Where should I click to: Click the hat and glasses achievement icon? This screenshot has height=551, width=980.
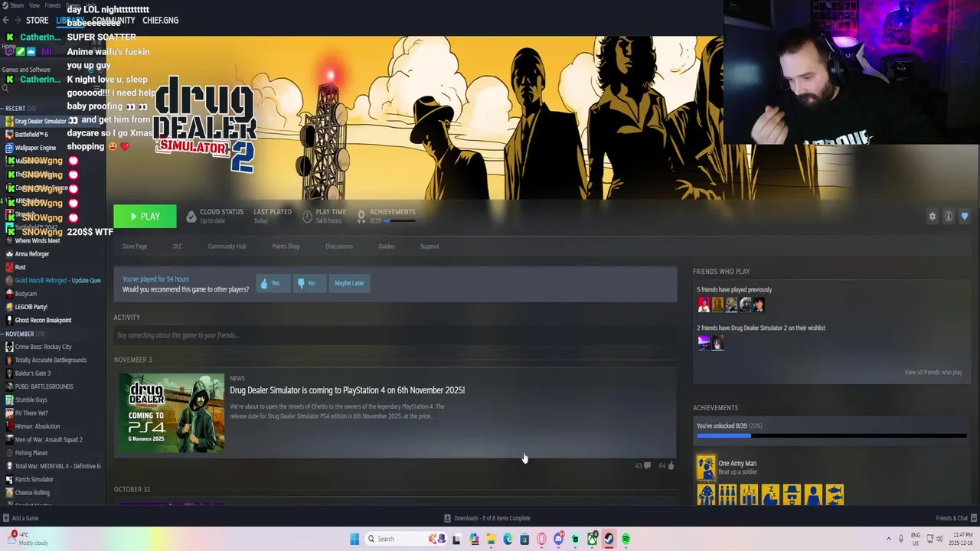[x=792, y=495]
